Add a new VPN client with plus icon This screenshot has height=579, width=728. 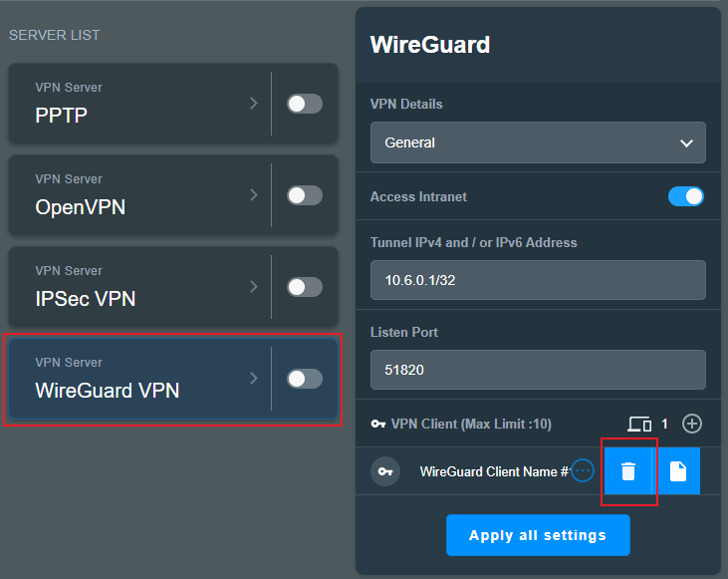692,424
